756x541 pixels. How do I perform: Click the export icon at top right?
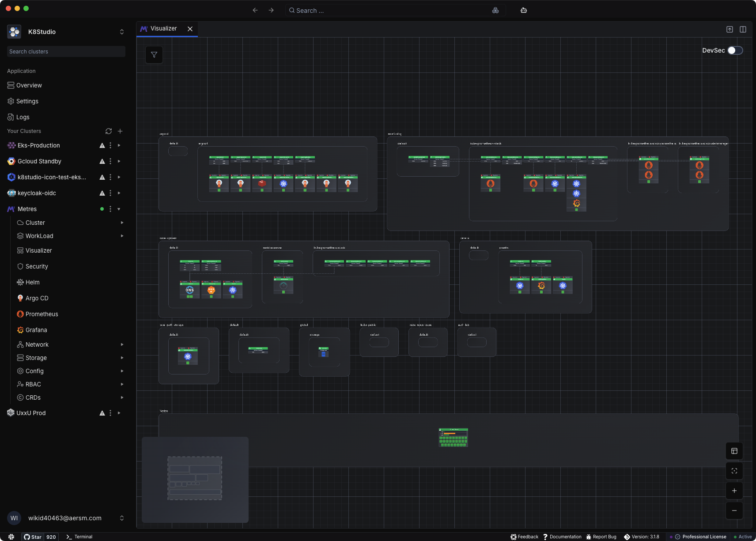click(x=730, y=29)
